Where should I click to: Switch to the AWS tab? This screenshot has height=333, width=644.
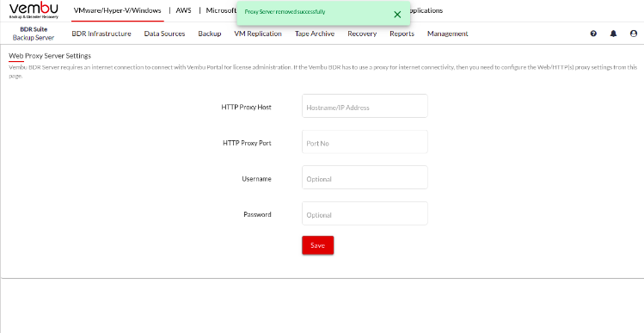pyautogui.click(x=183, y=10)
